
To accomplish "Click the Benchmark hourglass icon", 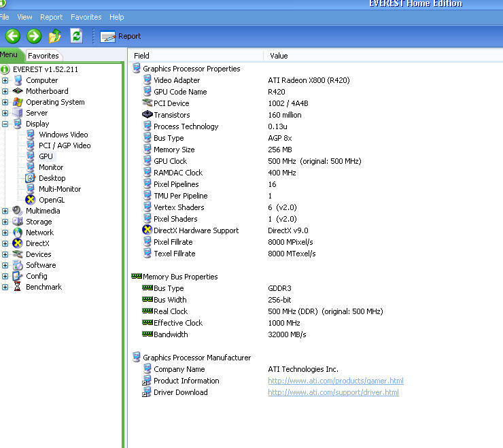I will (18, 287).
